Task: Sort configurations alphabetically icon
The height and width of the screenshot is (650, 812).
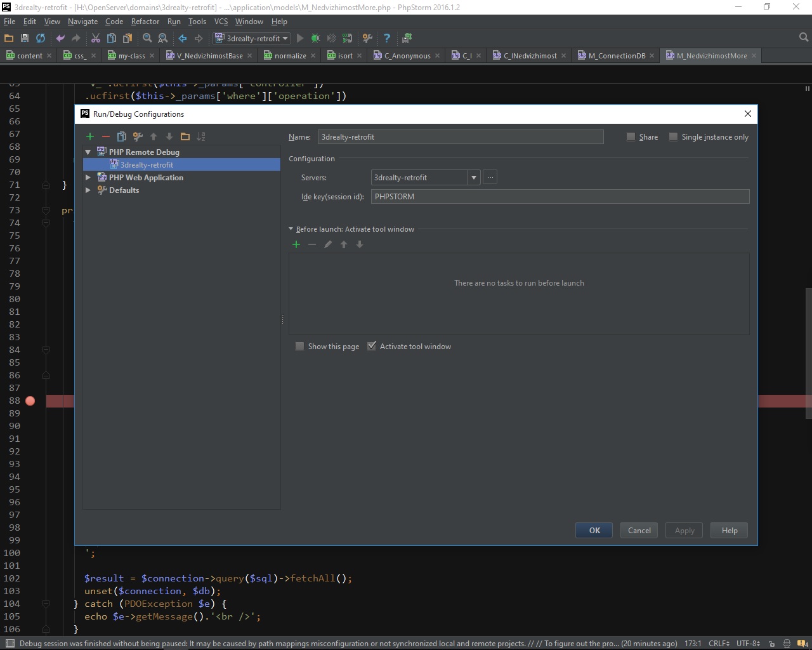Action: pos(201,136)
